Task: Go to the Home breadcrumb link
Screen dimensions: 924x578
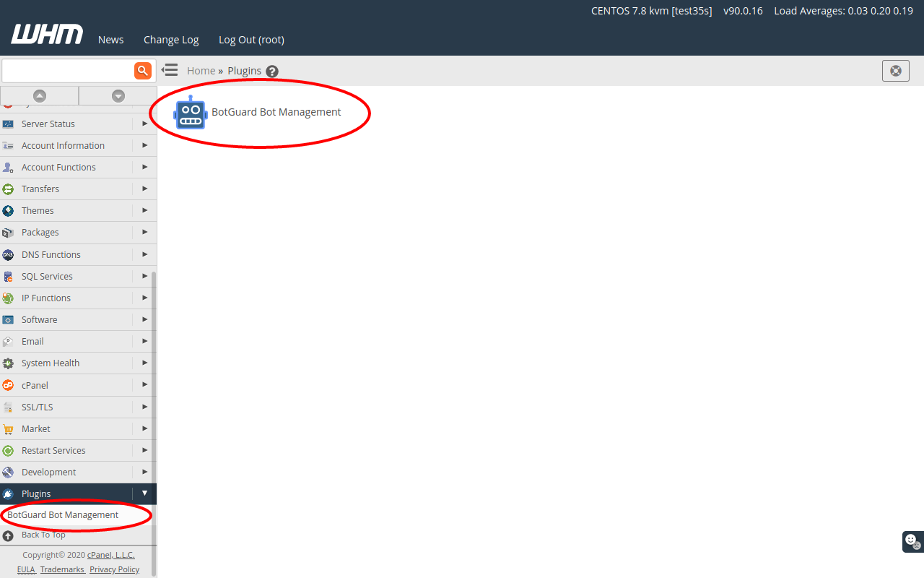Action: 201,71
